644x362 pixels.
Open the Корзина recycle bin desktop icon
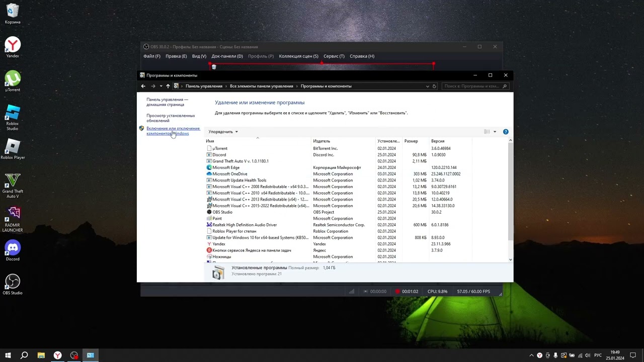(x=13, y=14)
